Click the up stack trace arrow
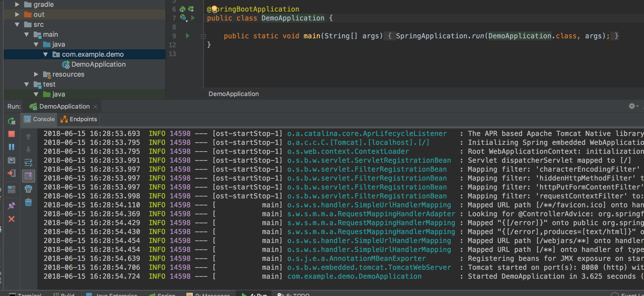This screenshot has height=296, width=644. pos(28,136)
